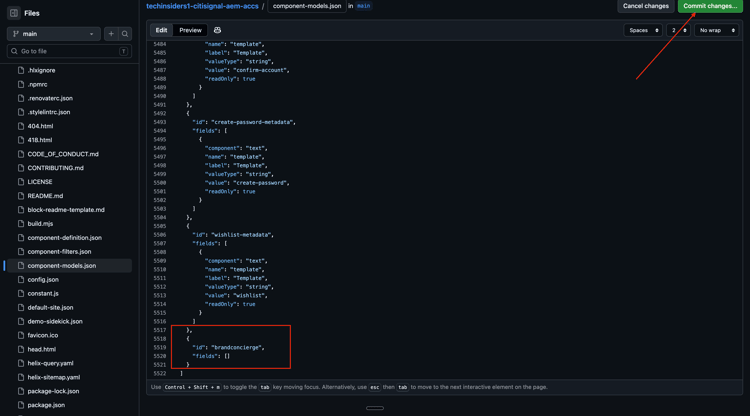Click the file icon next to LICENSE

21,182
